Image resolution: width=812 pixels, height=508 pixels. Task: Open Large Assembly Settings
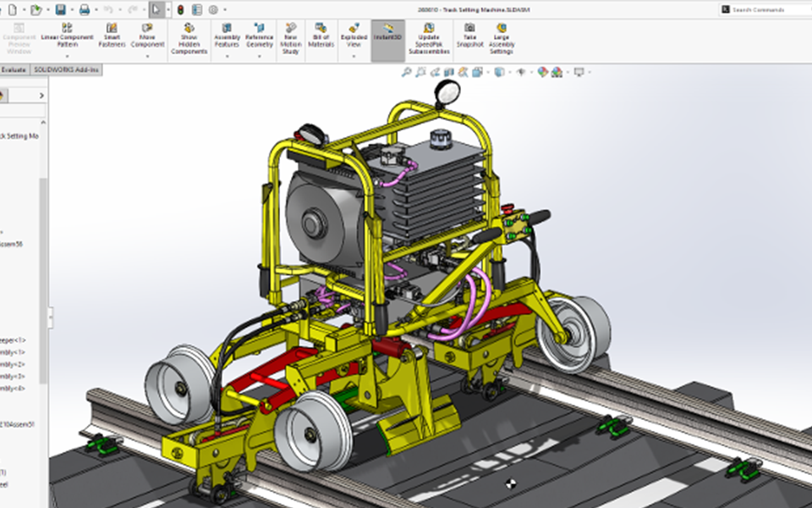click(502, 39)
